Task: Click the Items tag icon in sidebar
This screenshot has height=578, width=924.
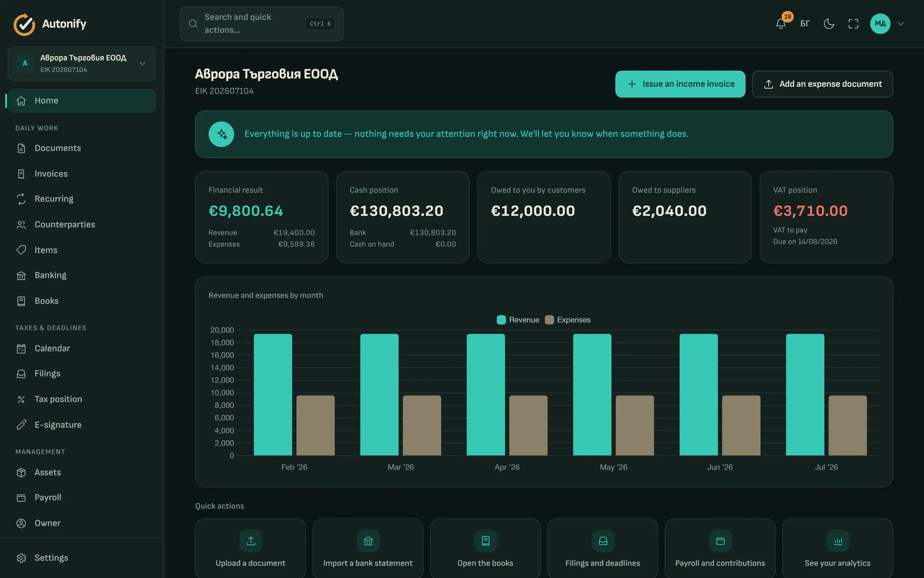Action: coord(21,250)
